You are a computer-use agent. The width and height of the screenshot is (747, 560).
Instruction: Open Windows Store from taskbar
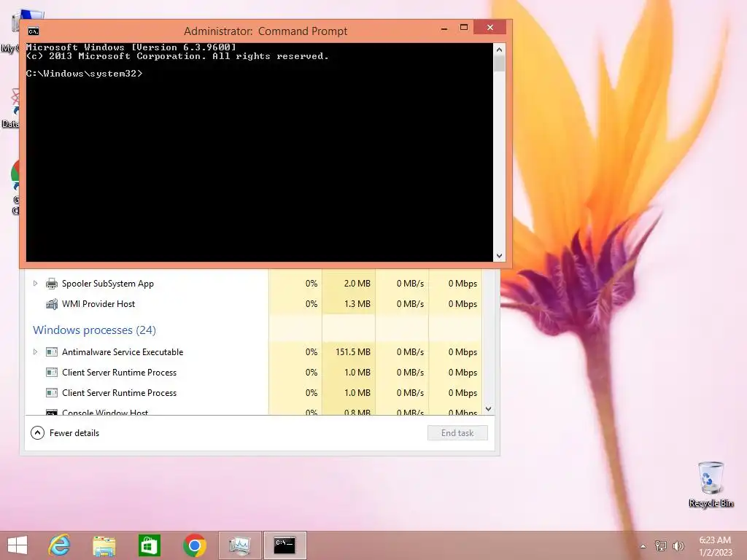click(149, 545)
